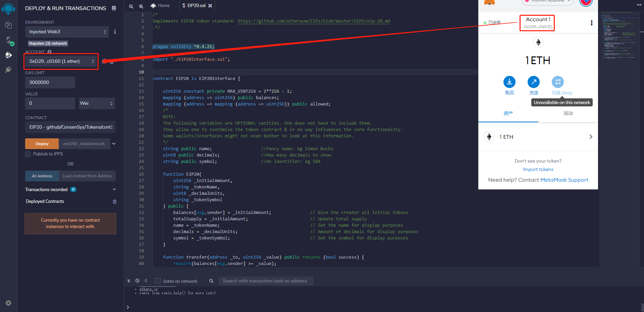Toggle the editor side panel arrows icon
644x312 pixels.
click(x=639, y=5)
